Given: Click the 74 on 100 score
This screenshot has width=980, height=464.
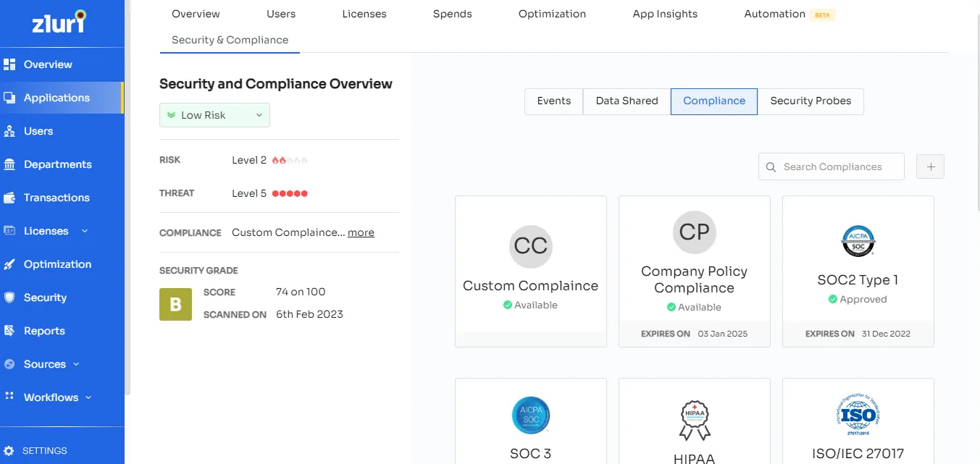Looking at the screenshot, I should pos(301,292).
